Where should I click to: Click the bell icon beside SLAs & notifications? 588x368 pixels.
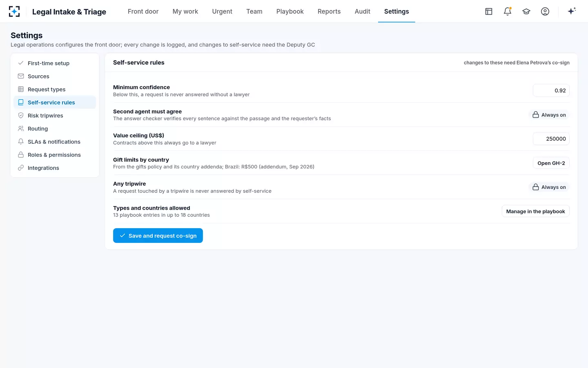pos(21,141)
